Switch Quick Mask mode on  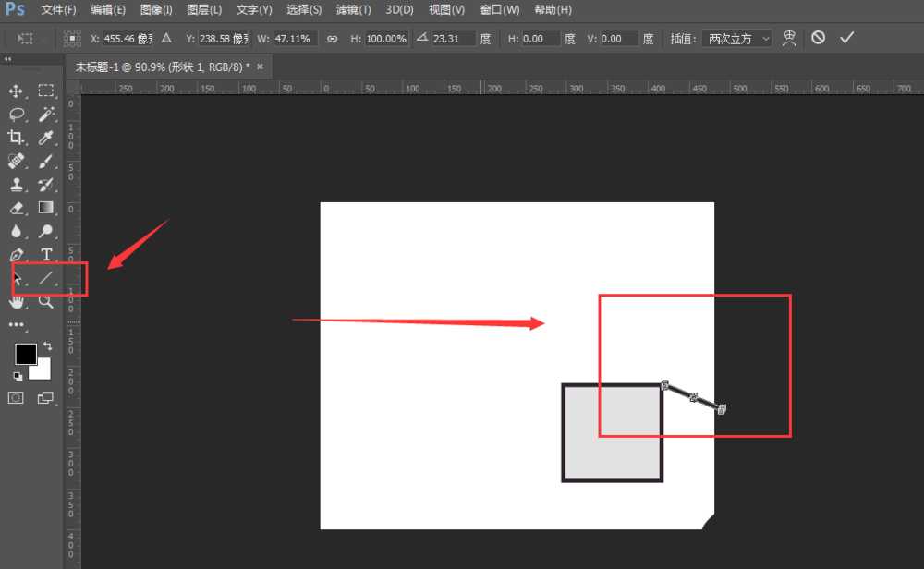pos(15,397)
